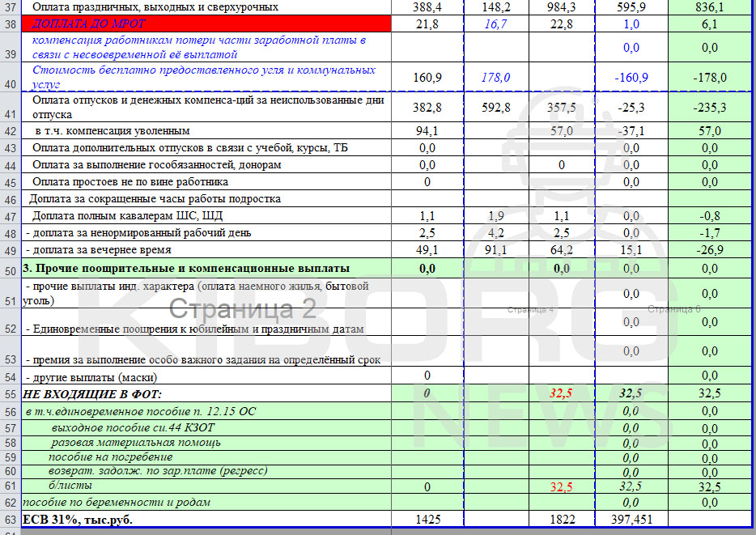This screenshot has width=756, height=535.
Task: Select value 357,5 in row 41
Action: (x=561, y=107)
